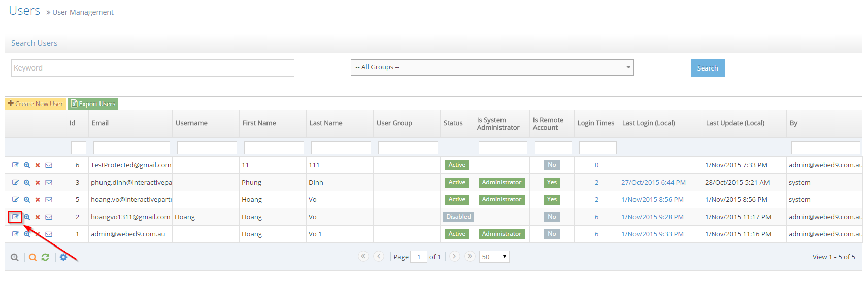Sort by Last Login (Local) column header

click(648, 123)
